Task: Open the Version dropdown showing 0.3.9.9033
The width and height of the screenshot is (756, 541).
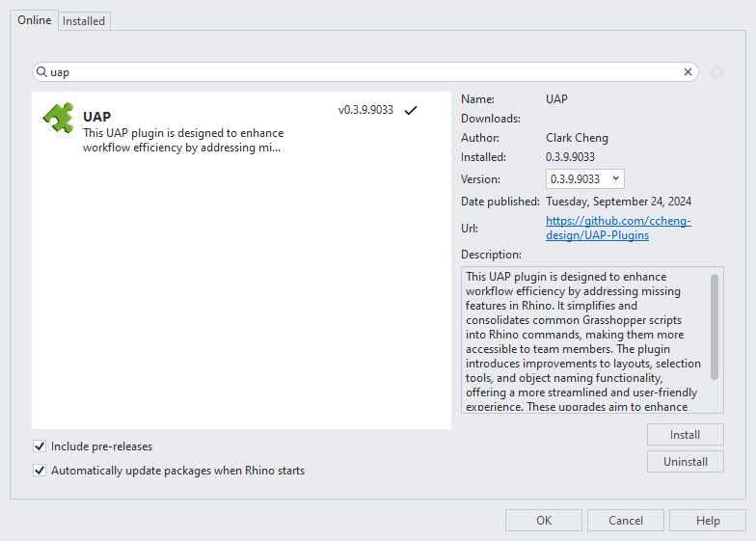Action: pos(584,179)
